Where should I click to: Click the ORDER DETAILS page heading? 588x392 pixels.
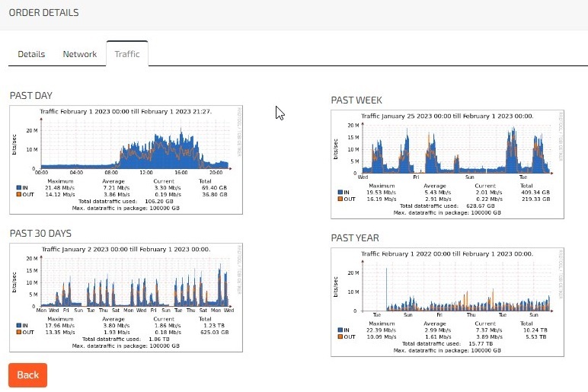point(43,13)
